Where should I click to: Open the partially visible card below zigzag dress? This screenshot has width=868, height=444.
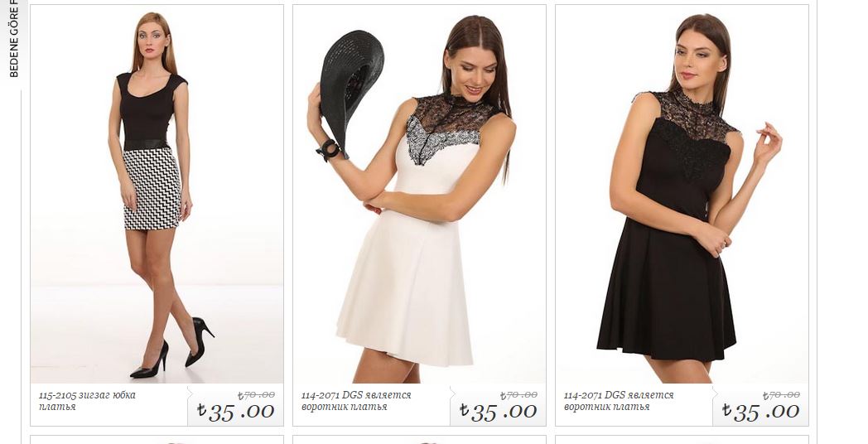(157, 440)
